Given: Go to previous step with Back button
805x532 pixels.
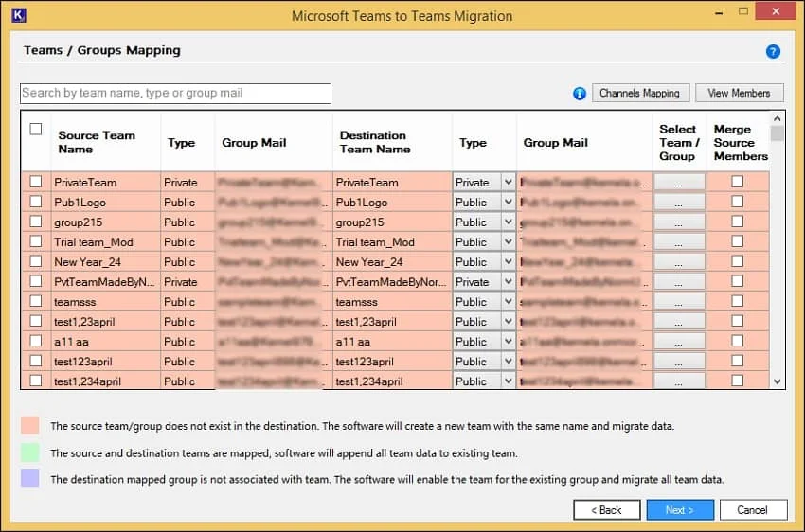Looking at the screenshot, I should [606, 510].
